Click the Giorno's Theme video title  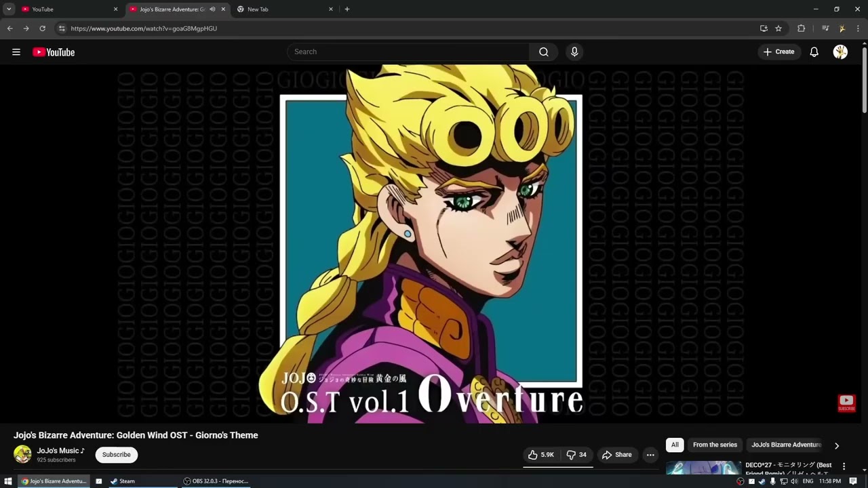point(136,435)
